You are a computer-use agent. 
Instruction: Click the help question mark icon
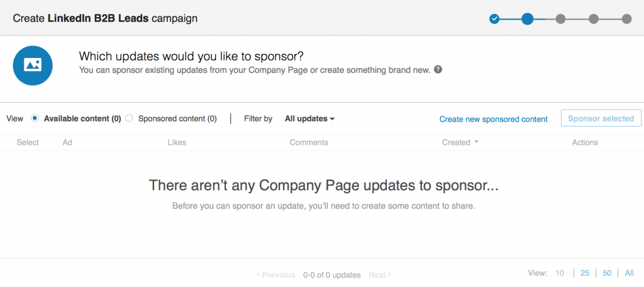tap(438, 70)
